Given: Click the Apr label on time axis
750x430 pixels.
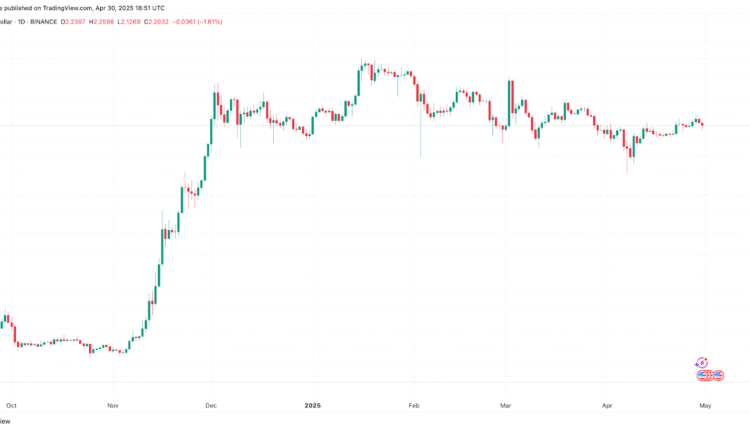Looking at the screenshot, I should click(x=607, y=406).
